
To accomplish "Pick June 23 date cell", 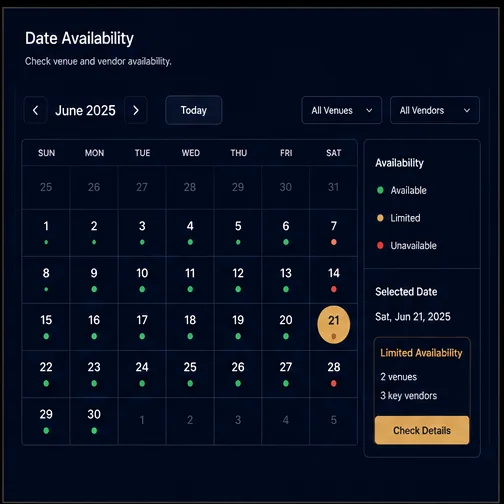I will (94, 374).
